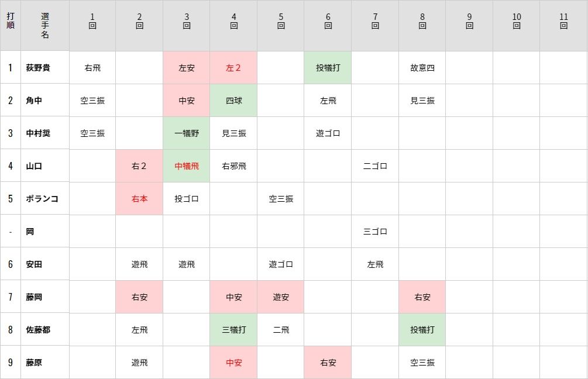This screenshot has width=588, height=379.
Task: Click player name 荻野貴
Action: 38,68
